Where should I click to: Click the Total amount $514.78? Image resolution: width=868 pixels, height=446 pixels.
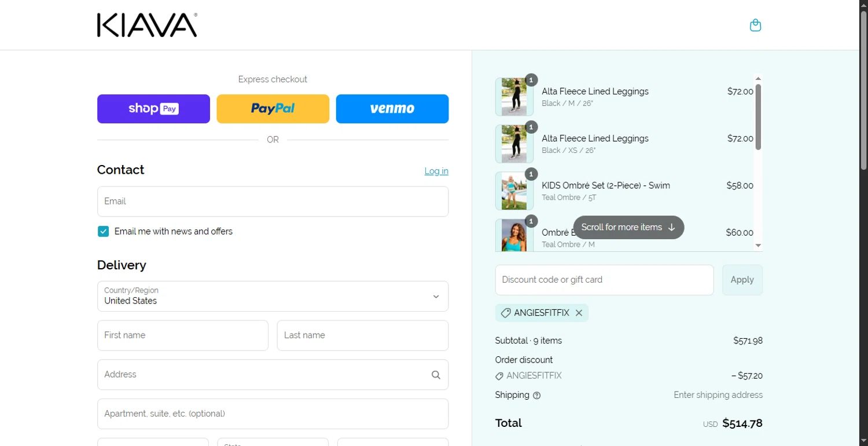coord(742,423)
